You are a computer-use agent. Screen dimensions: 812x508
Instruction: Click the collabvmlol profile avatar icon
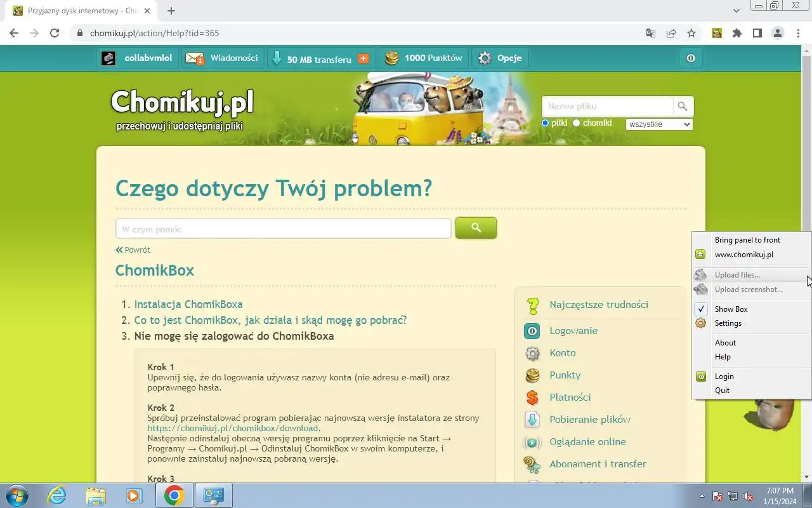pyautogui.click(x=109, y=58)
